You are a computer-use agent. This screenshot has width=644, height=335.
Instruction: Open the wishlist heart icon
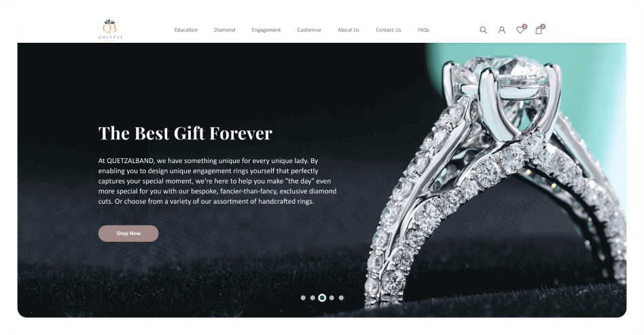tap(520, 30)
